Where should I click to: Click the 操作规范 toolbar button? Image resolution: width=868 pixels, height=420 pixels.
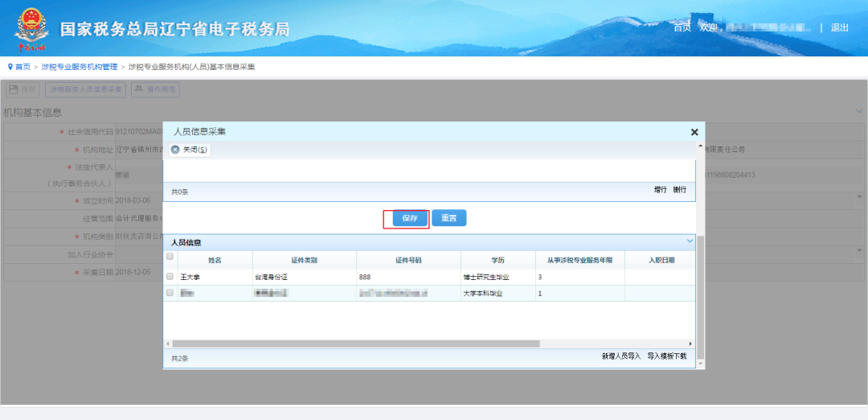coord(155,89)
